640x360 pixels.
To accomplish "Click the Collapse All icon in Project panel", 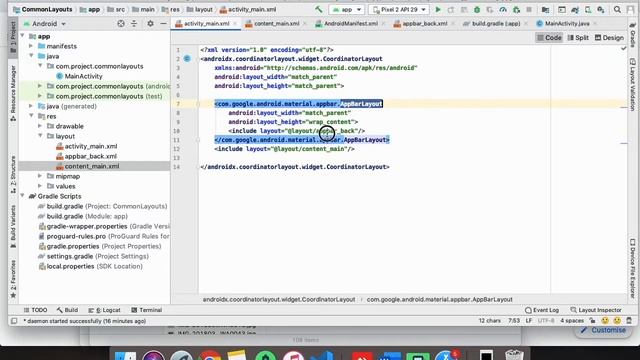I will tap(134, 24).
